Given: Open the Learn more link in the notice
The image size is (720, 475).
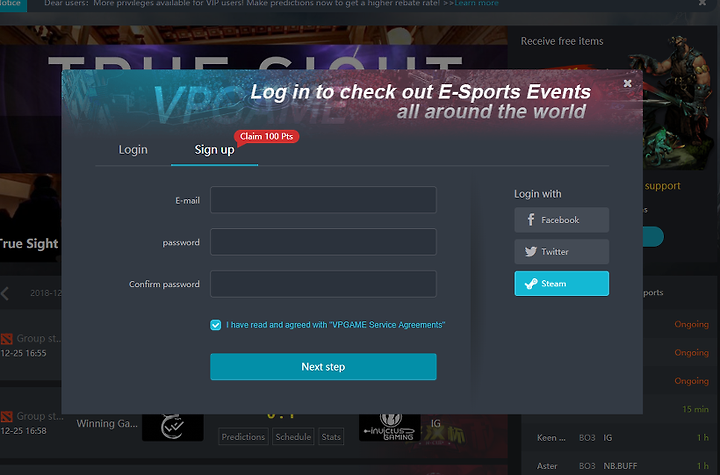Looking at the screenshot, I should click(476, 3).
